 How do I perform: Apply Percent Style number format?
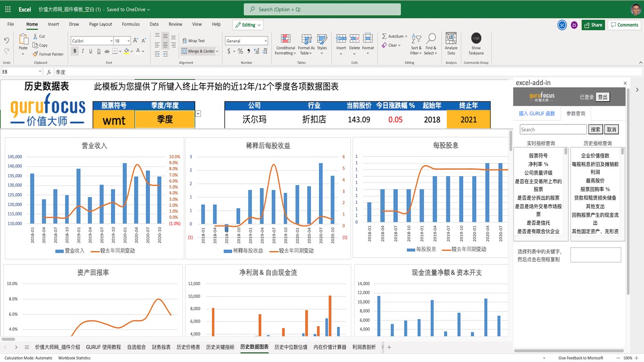tap(240, 51)
